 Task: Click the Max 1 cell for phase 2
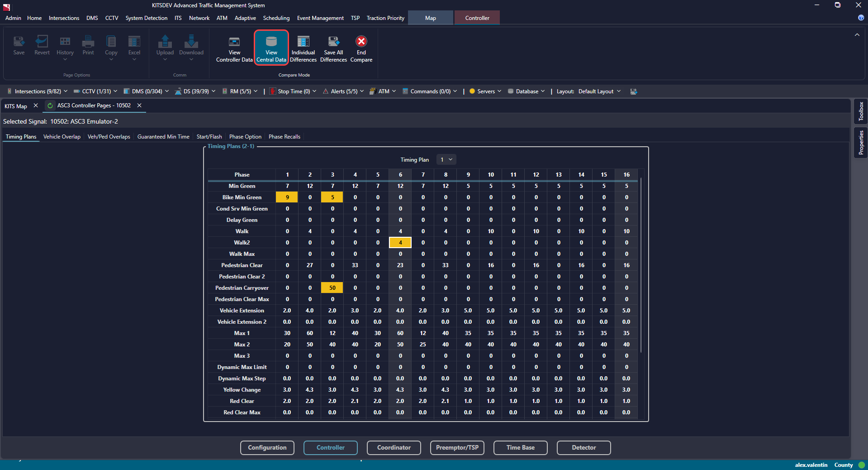pos(310,333)
